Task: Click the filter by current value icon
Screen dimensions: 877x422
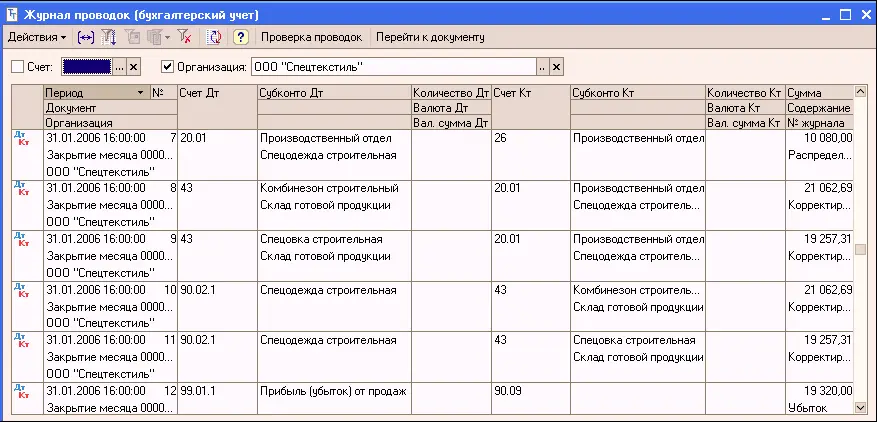Action: pyautogui.click(x=134, y=37)
